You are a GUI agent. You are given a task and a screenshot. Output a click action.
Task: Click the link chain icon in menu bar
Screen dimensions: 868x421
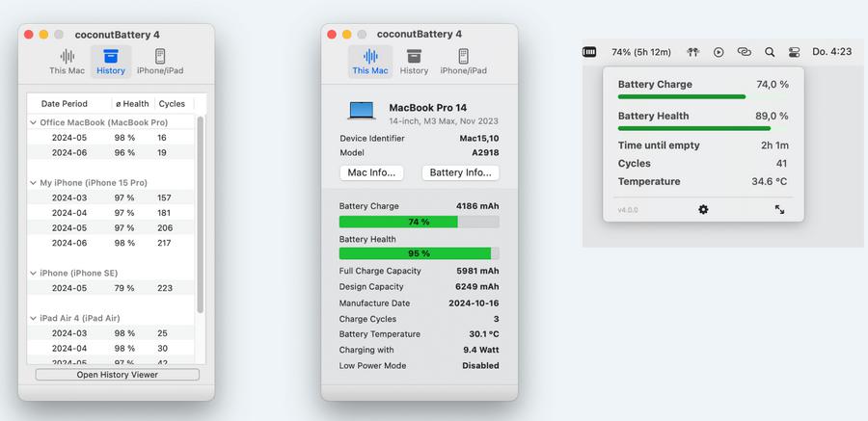click(745, 52)
